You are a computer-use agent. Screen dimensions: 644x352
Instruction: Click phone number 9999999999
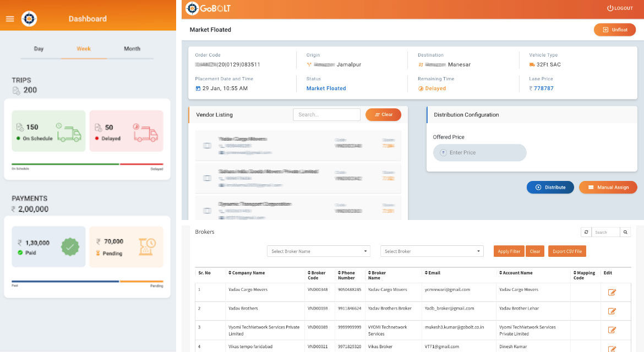350,327
